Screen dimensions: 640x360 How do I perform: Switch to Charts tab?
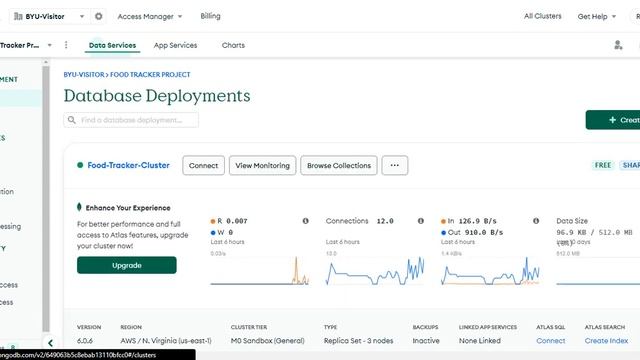pos(233,45)
